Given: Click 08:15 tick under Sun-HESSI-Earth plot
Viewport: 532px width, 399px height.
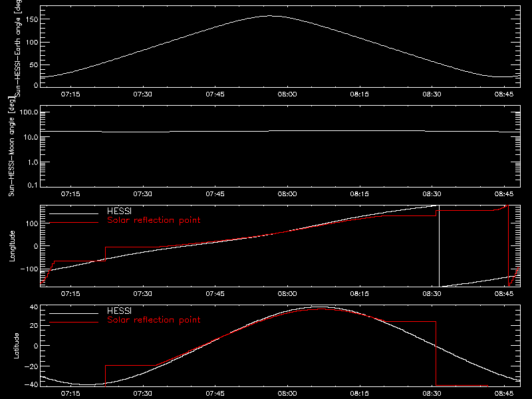Looking at the screenshot, I should click(x=359, y=94).
